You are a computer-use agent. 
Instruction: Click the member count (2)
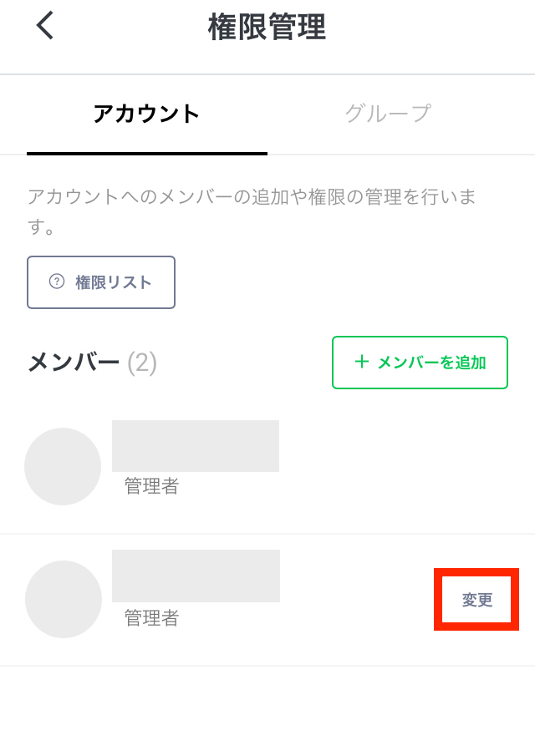142,363
